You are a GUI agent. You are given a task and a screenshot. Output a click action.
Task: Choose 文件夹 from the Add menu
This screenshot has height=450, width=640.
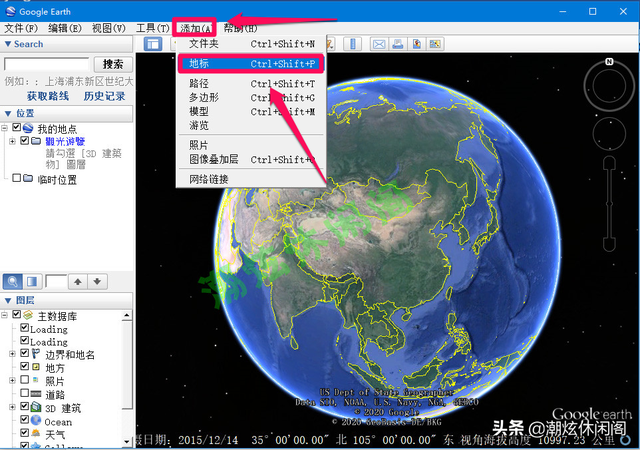pyautogui.click(x=251, y=44)
